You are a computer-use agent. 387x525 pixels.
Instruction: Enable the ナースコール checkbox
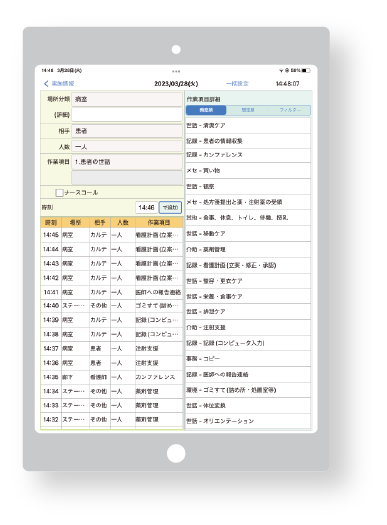pos(59,193)
